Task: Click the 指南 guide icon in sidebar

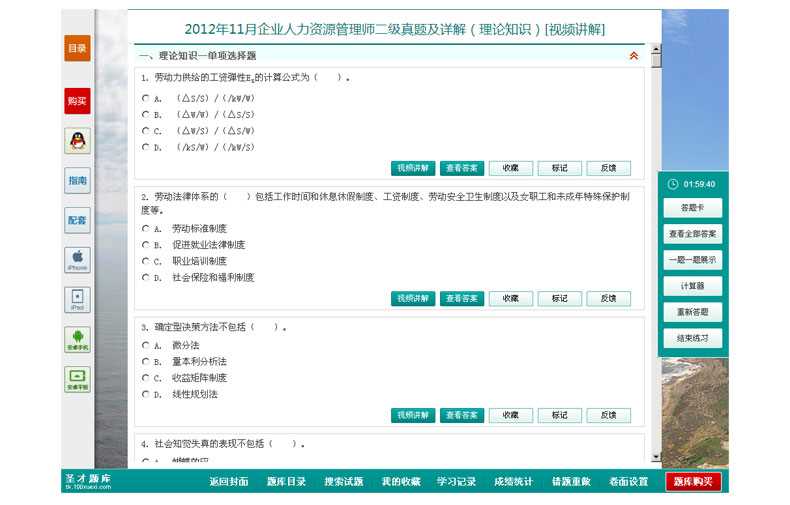Action: [x=77, y=181]
